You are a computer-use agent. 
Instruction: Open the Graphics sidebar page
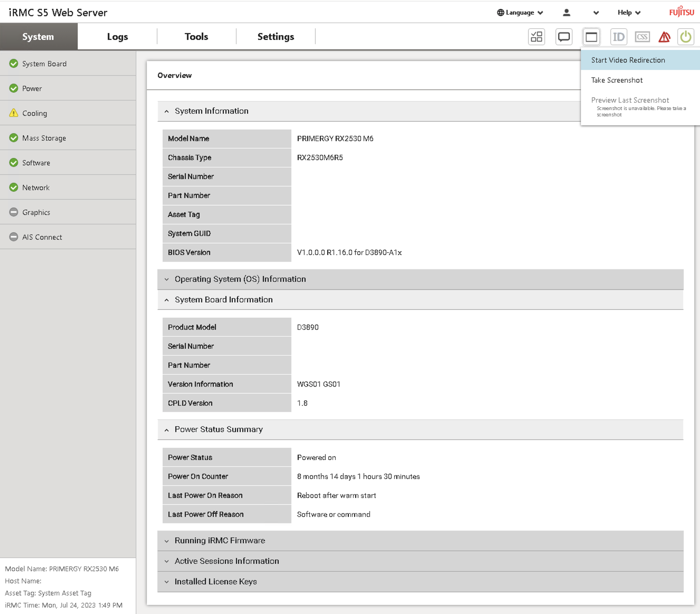[x=68, y=212]
